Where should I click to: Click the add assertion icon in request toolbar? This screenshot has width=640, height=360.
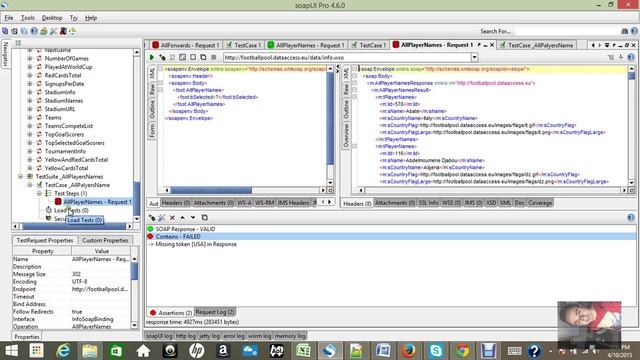(162, 57)
